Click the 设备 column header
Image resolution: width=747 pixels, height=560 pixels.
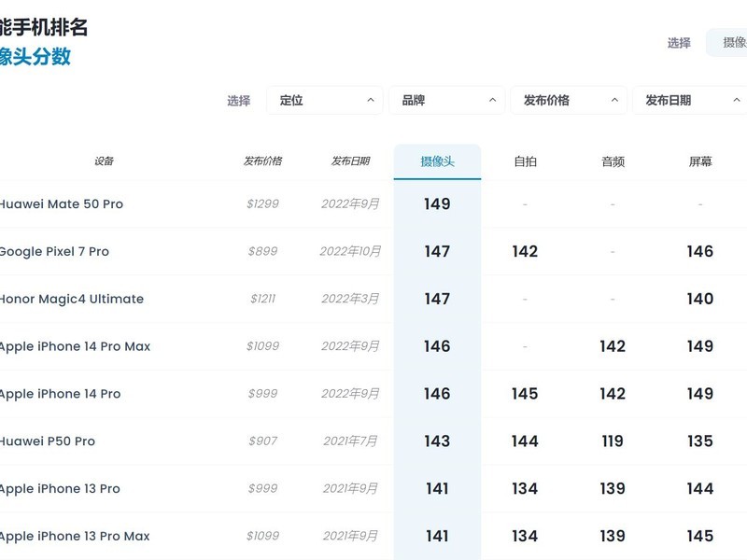104,161
